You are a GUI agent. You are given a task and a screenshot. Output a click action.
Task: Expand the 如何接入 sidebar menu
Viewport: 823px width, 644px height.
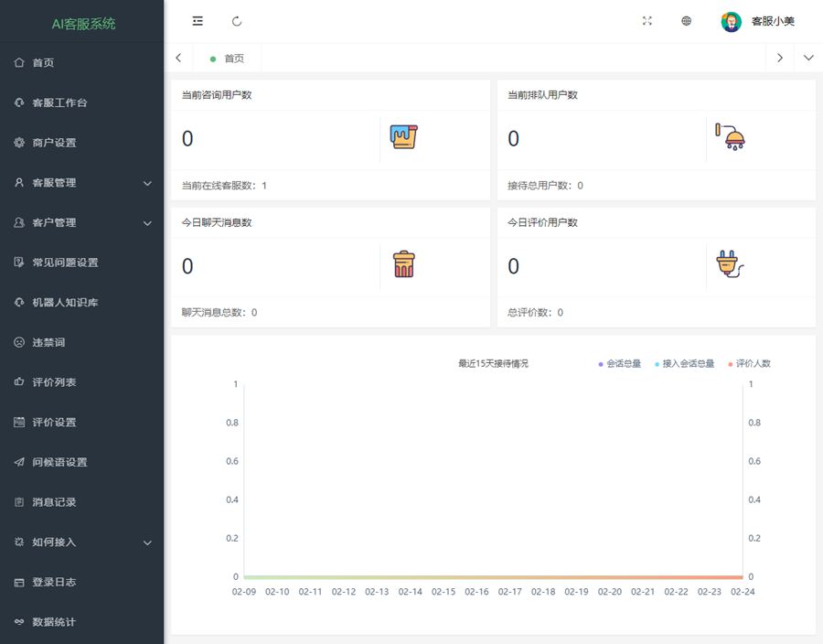tap(82, 542)
